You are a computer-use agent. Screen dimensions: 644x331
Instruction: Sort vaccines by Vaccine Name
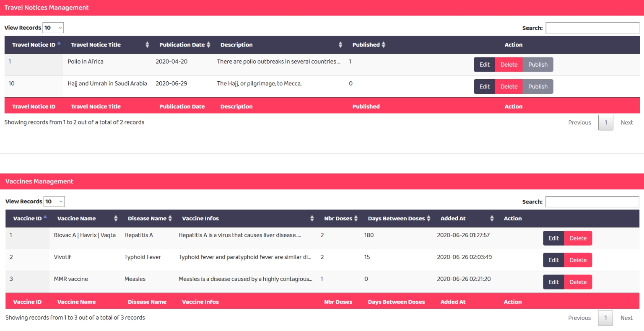(x=76, y=218)
